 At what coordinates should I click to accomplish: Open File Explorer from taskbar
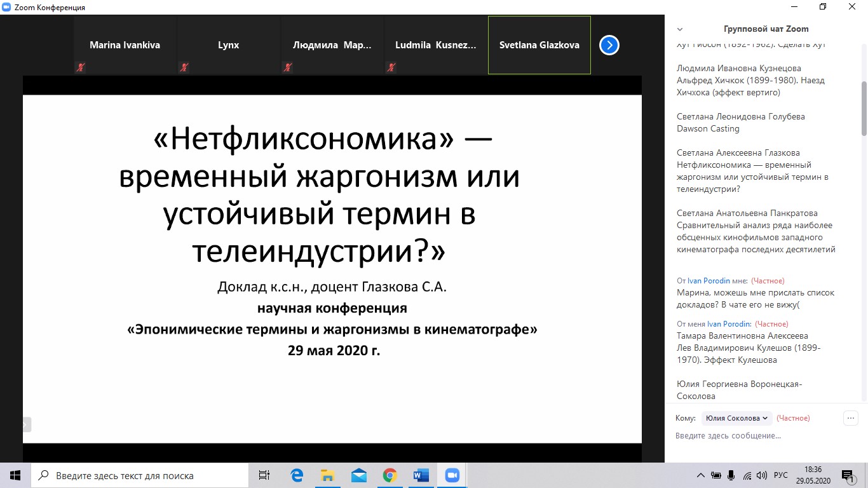tap(328, 475)
